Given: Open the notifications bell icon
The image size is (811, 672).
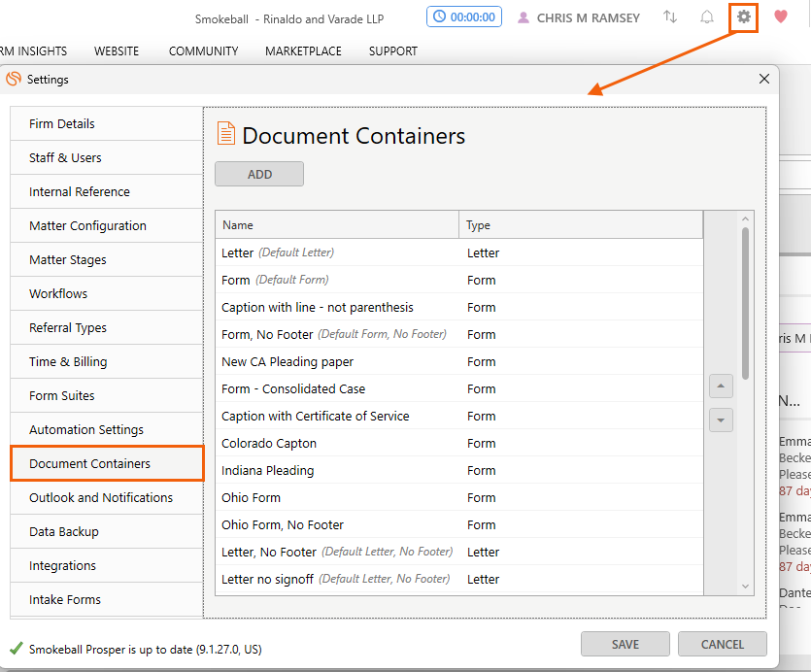Looking at the screenshot, I should [707, 17].
